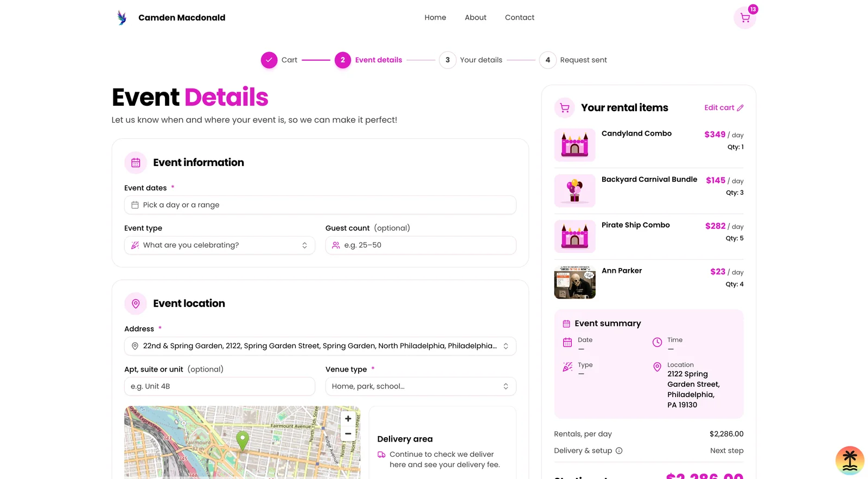Click the step 4 circle for Request sent
The height and width of the screenshot is (479, 868).
[x=548, y=60]
